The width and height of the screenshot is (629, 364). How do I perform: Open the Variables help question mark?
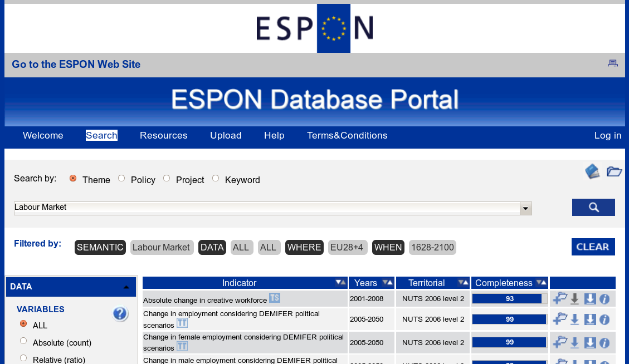120,313
